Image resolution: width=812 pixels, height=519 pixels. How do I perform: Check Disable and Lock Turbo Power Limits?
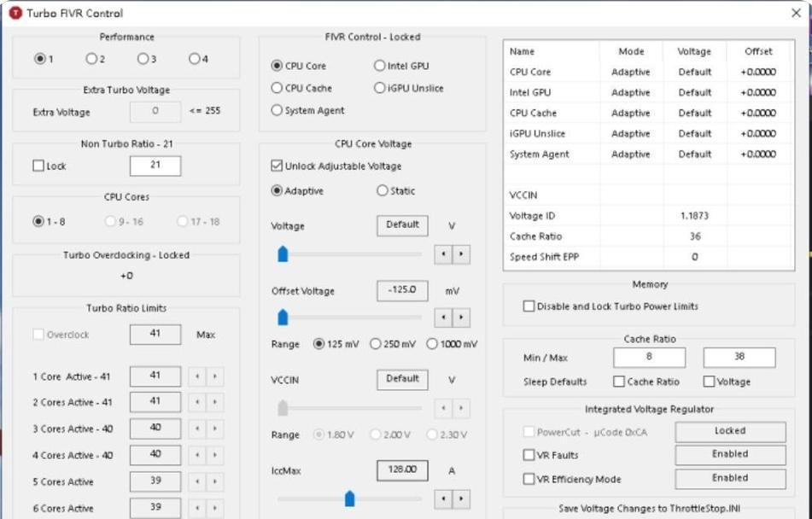[x=529, y=306]
